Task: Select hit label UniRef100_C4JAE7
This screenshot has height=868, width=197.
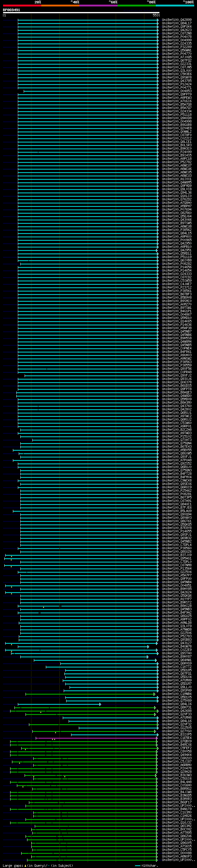Action: click(177, 284)
